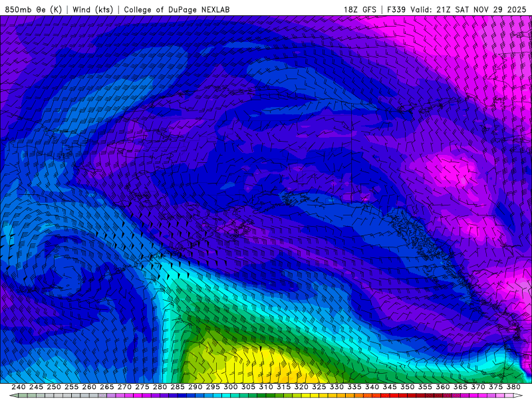Click the 330 color scale label
This screenshot has height=399, width=532.
point(336,387)
